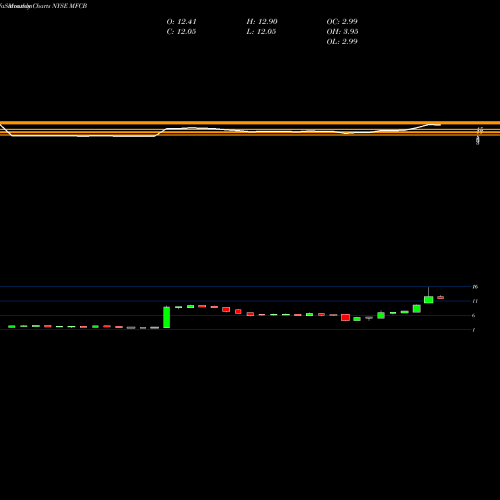Select the green candle with long upper wick
The image size is (500, 500).
pos(428,295)
